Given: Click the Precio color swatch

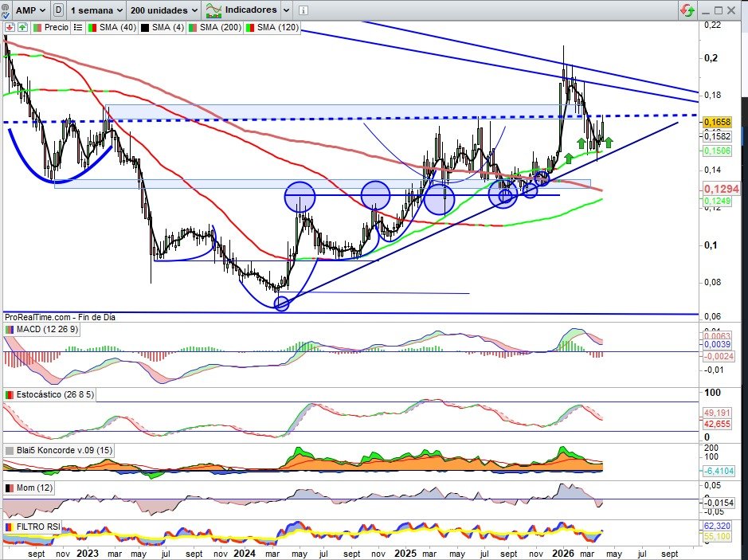Looking at the screenshot, I should (37, 28).
